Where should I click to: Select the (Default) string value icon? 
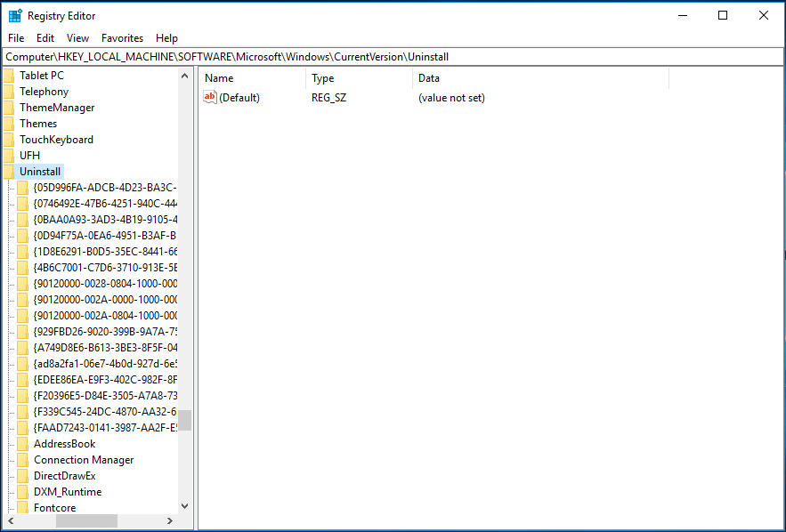209,97
